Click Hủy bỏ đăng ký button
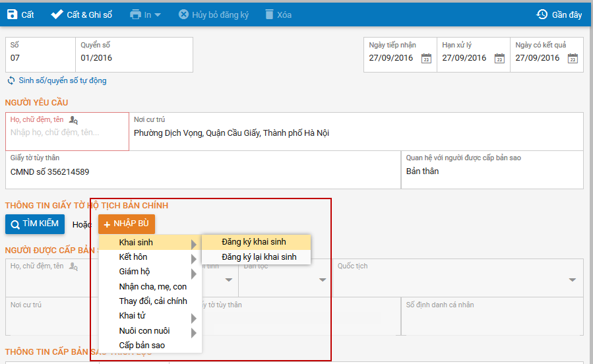This screenshot has height=364, width=593. [x=213, y=14]
